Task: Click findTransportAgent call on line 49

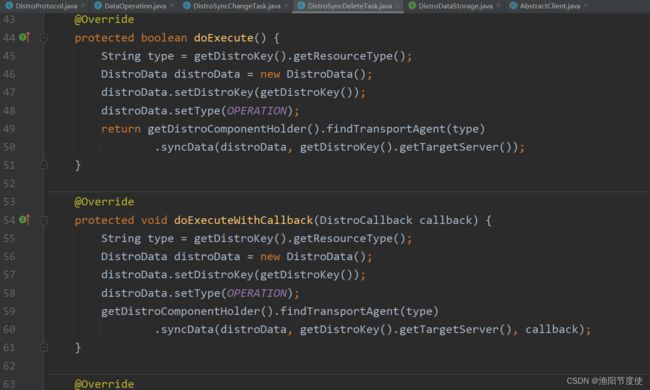Action: (x=386, y=129)
